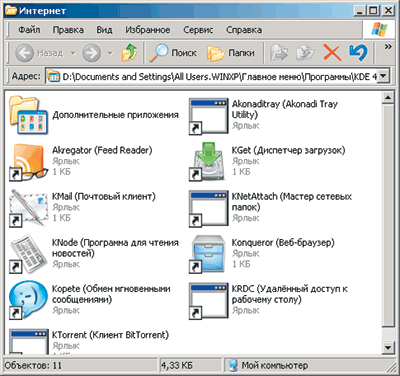Select the KRDC shortcut icon

(x=209, y=301)
